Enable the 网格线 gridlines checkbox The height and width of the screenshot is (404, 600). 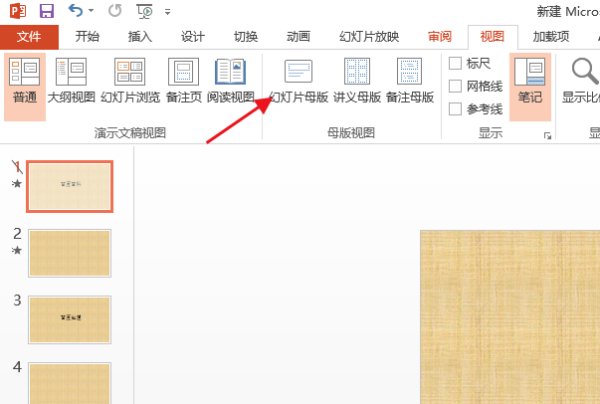455,86
